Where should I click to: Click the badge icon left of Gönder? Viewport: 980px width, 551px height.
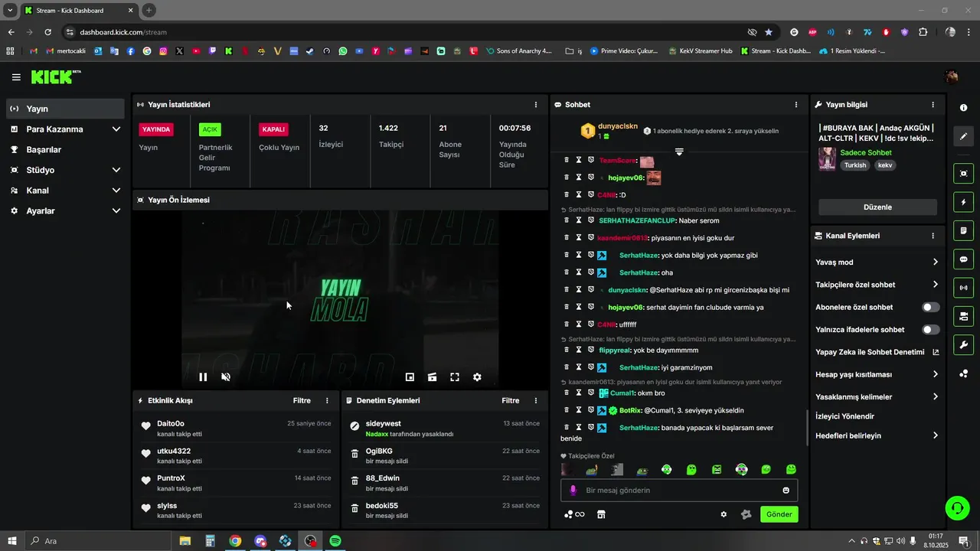(746, 514)
